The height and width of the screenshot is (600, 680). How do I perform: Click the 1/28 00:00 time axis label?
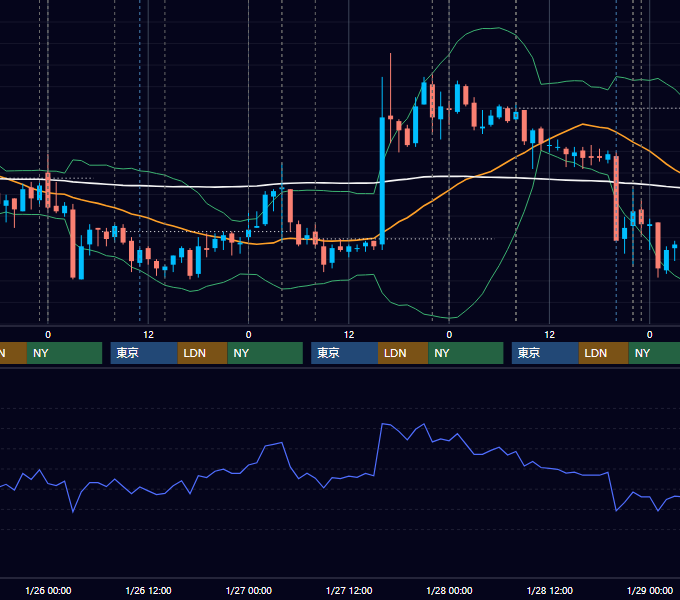pyautogui.click(x=449, y=590)
